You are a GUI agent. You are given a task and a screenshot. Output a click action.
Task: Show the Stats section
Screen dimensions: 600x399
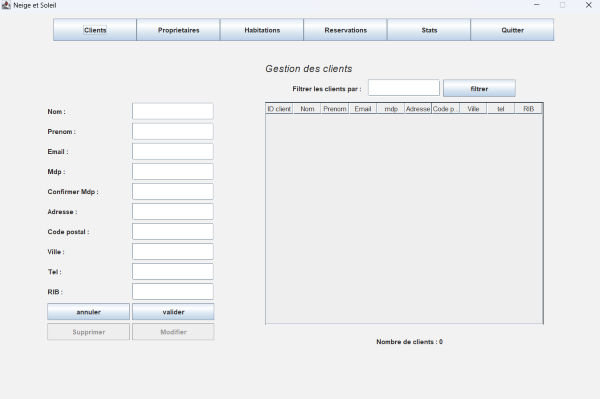pos(429,30)
